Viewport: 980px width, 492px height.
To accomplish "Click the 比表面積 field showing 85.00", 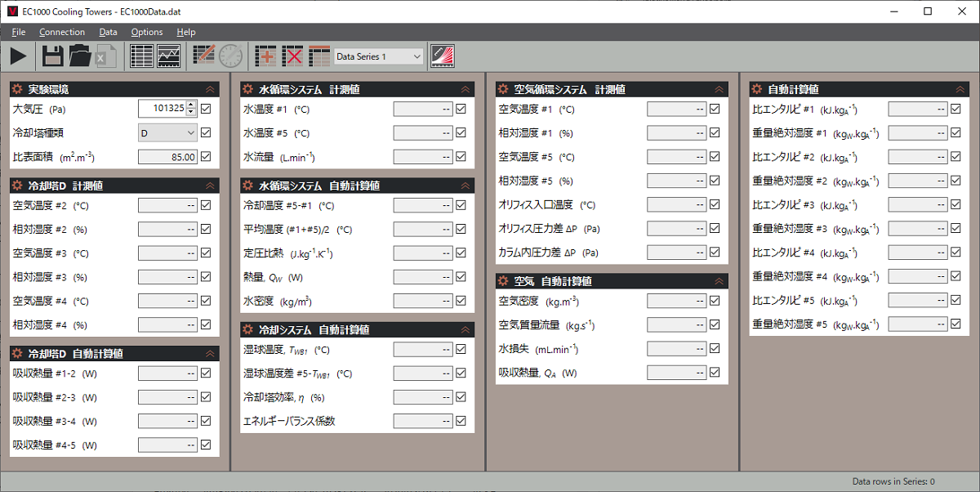I will pos(167,156).
